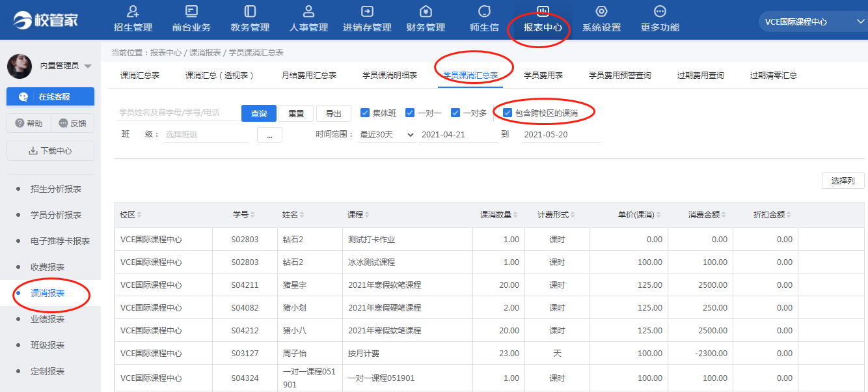Open the 系统设置 gear icon
This screenshot has width=868, height=392.
601,11
